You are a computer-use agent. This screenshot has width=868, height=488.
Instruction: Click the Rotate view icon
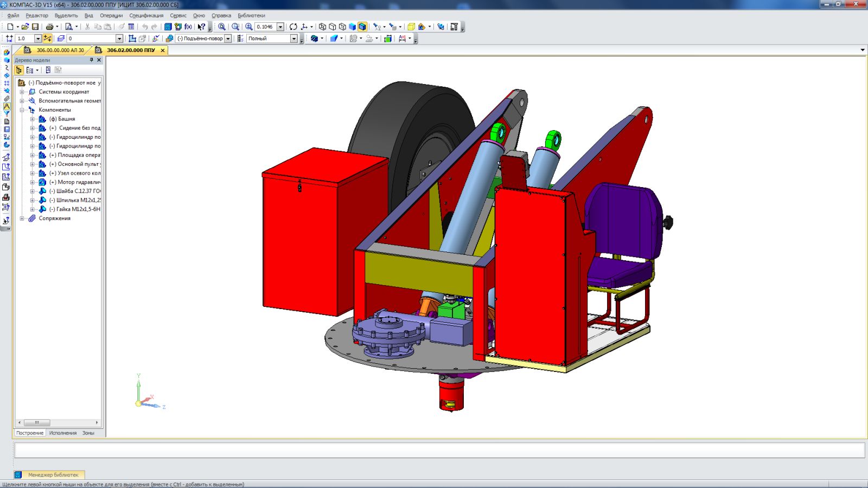click(293, 27)
